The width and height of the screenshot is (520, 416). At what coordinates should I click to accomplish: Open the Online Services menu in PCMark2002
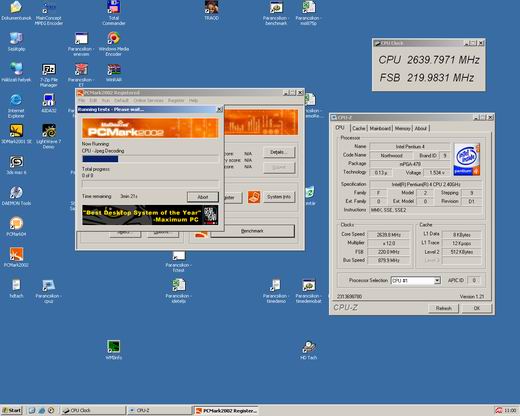(148, 100)
